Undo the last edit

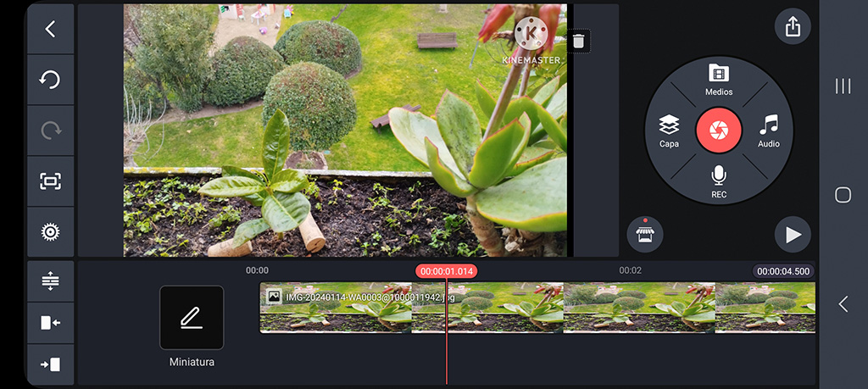pos(50,80)
